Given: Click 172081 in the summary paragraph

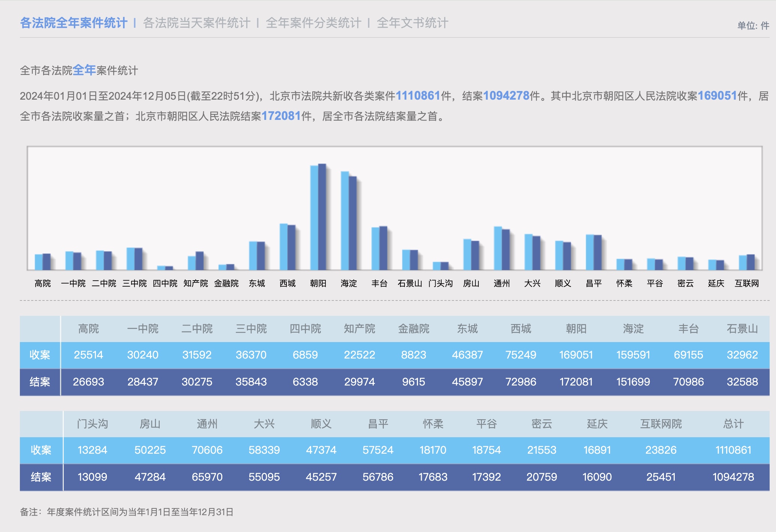Looking at the screenshot, I should 281,116.
